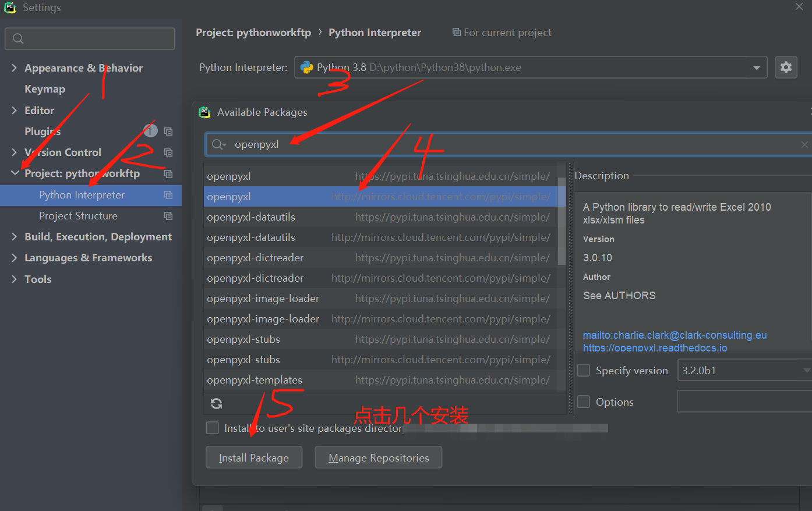Click PyCharm icon in Available Packages title
Viewport: 812px width, 511px height.
pos(204,112)
